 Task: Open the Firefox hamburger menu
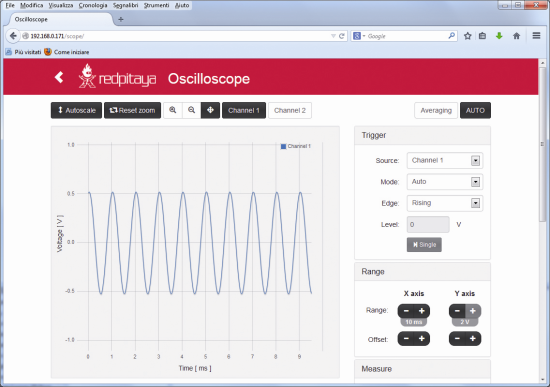(x=536, y=36)
